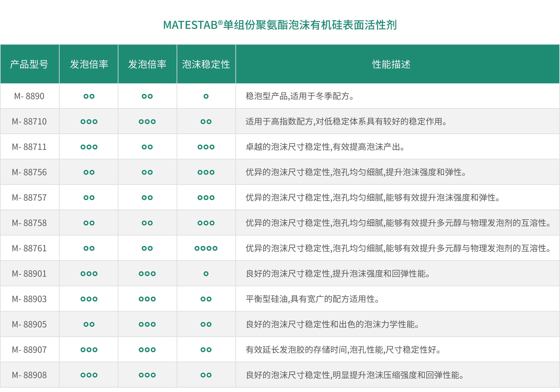Select the M-88756 row label
Viewport: 560px width, 392px height.
[x=29, y=172]
